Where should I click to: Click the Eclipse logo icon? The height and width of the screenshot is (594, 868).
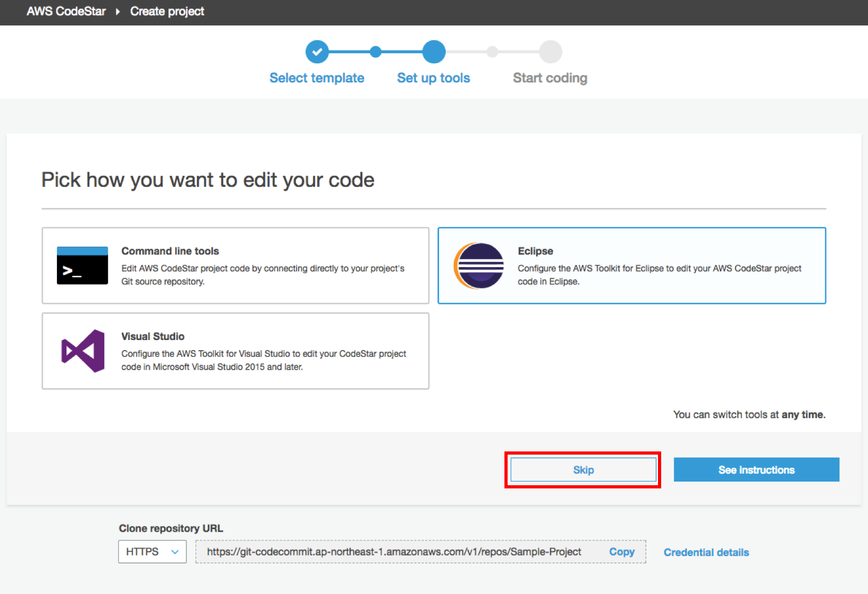(479, 266)
